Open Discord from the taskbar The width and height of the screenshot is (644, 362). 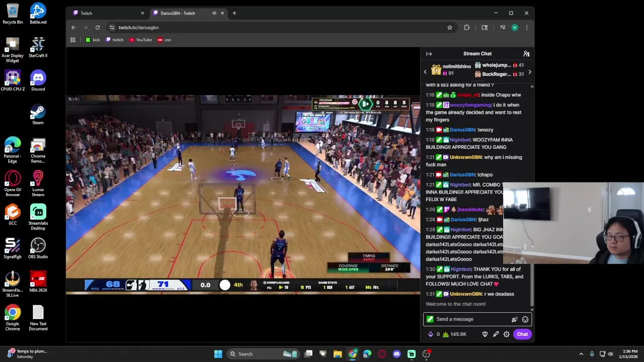tap(396, 354)
